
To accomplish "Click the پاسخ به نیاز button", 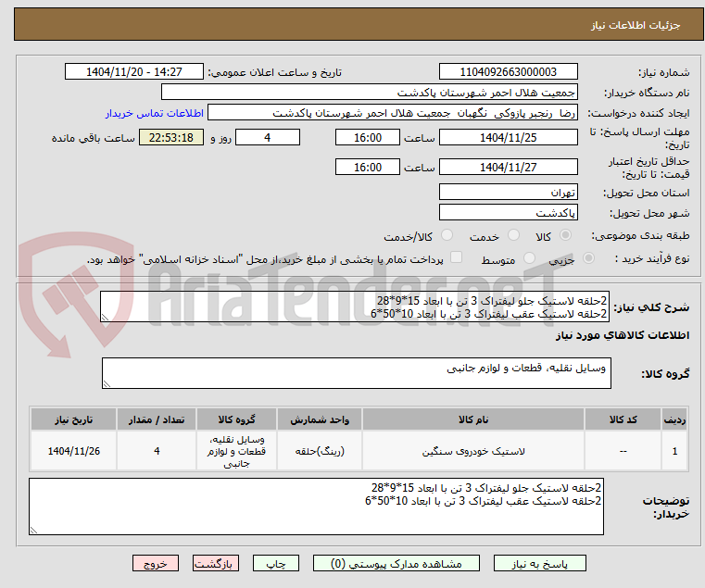I will click(539, 563).
